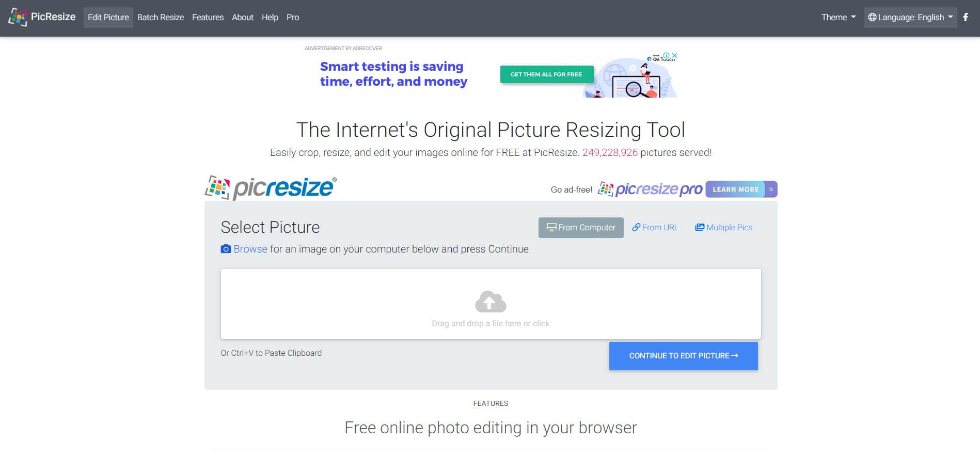Select the From Computer tab
The height and width of the screenshot is (457, 980).
pos(581,228)
